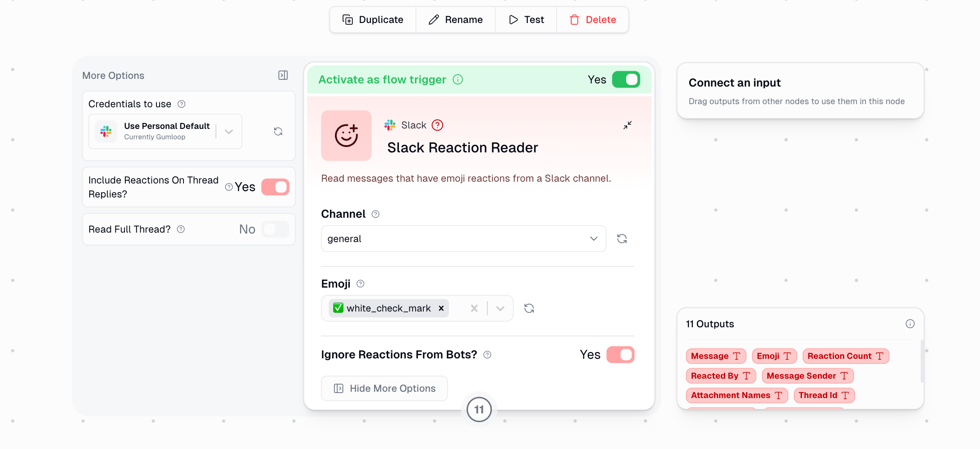Screen dimensions: 980x449
Task: Open the Channel dropdown showing general
Action: coord(463,239)
